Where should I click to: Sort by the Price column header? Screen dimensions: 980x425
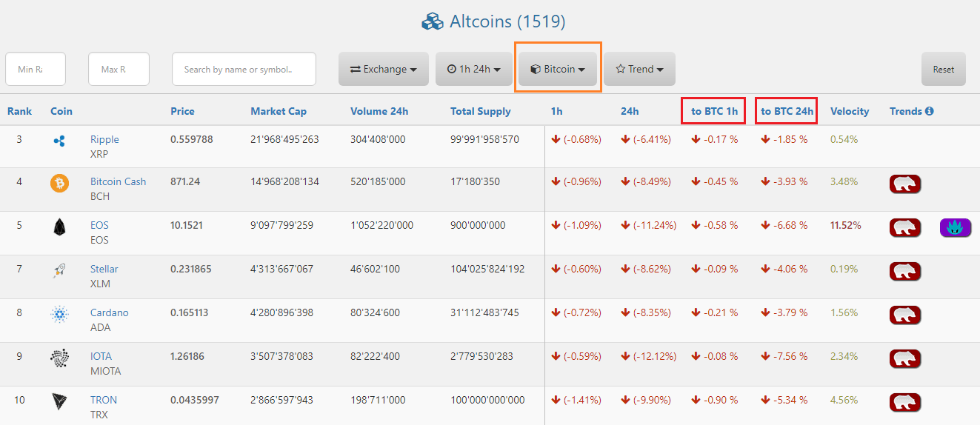(182, 111)
